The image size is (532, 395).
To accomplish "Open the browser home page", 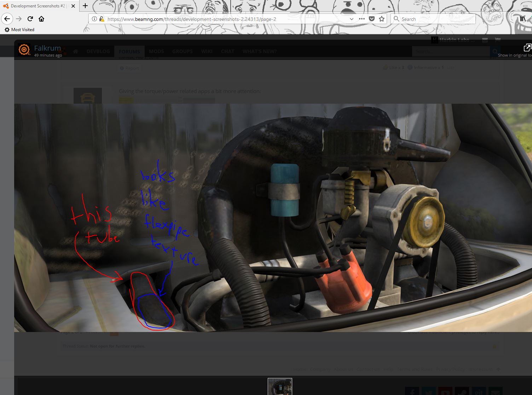I will [x=41, y=19].
